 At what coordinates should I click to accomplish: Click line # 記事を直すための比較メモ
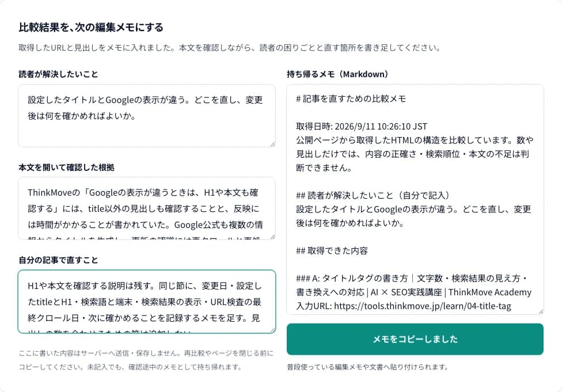(x=351, y=99)
